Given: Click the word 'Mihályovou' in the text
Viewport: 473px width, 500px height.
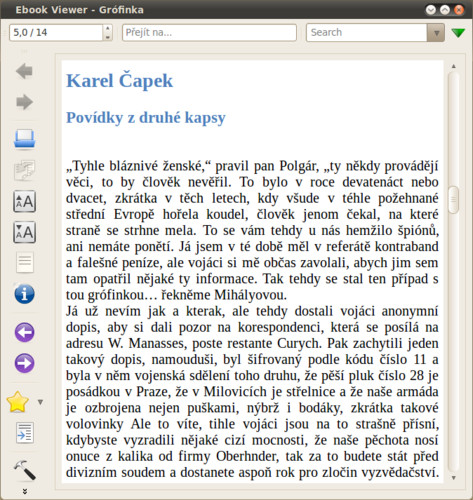Looking at the screenshot, I should coord(249,295).
